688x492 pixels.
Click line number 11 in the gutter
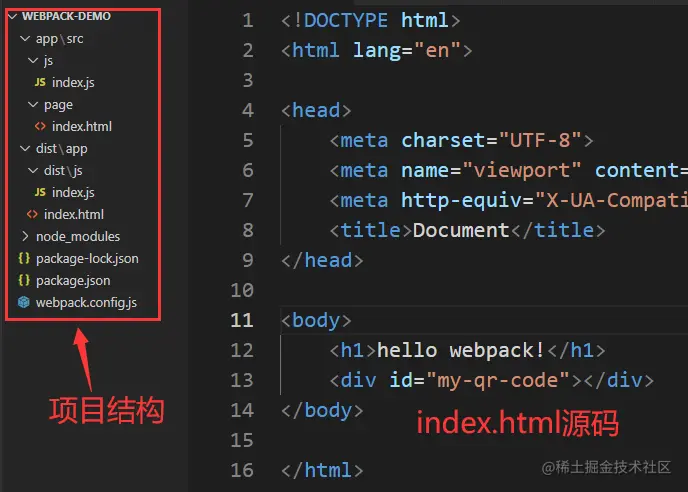pos(242,320)
